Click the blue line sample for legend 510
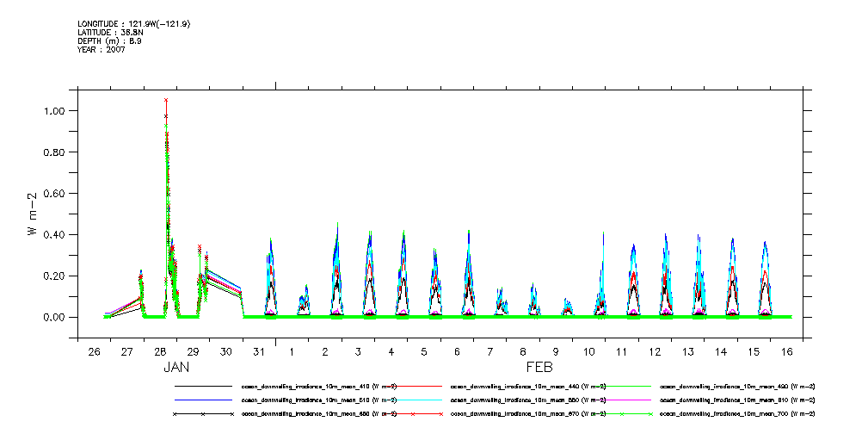Screen dimensions: 868x434 tap(203, 400)
